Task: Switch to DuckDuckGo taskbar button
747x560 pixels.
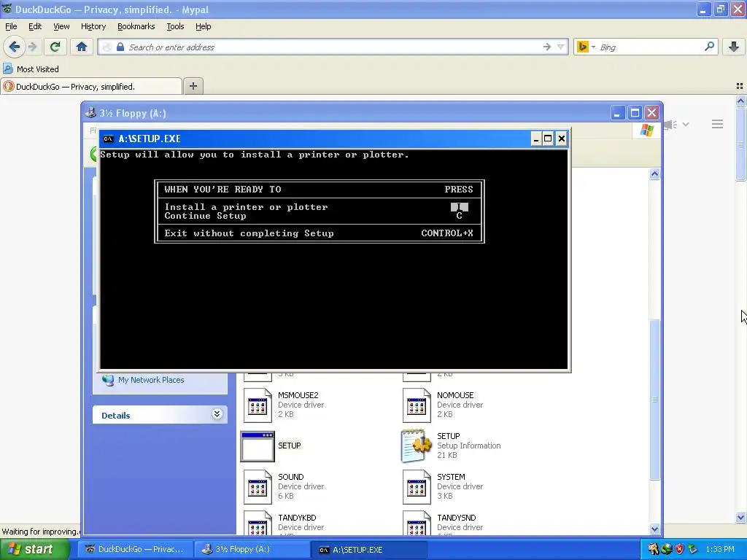Action: (x=136, y=550)
